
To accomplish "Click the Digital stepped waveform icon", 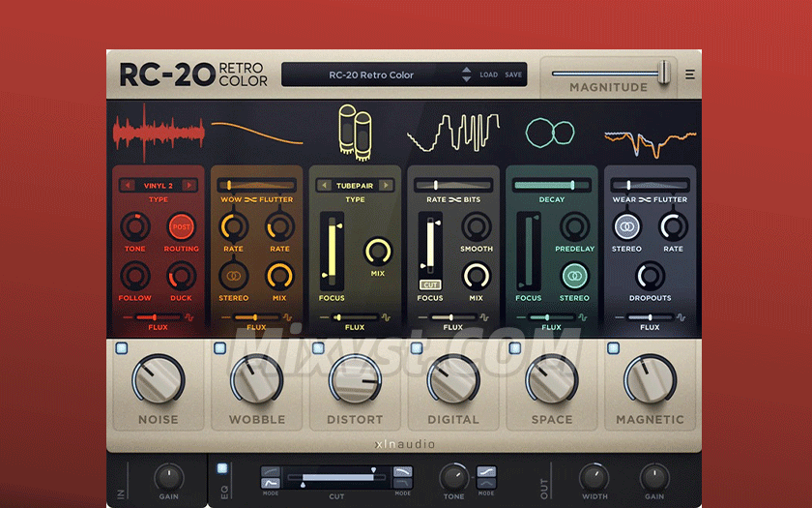I will pos(453,133).
